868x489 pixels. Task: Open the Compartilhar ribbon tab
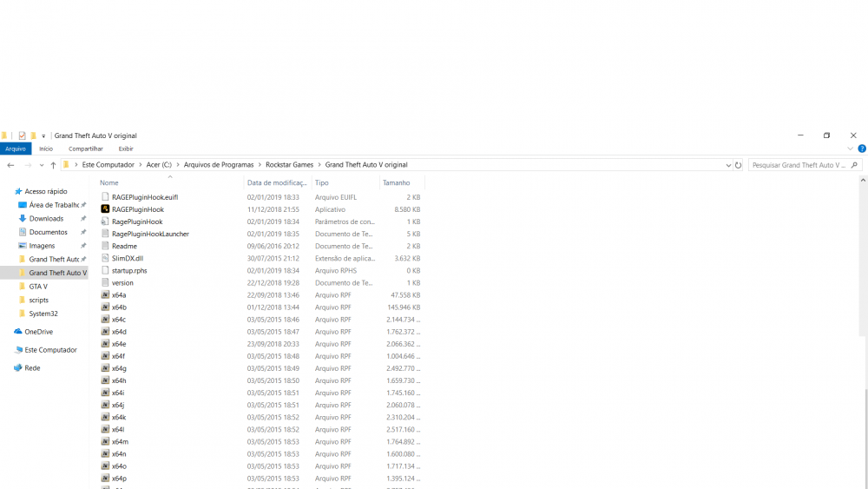pyautogui.click(x=86, y=149)
